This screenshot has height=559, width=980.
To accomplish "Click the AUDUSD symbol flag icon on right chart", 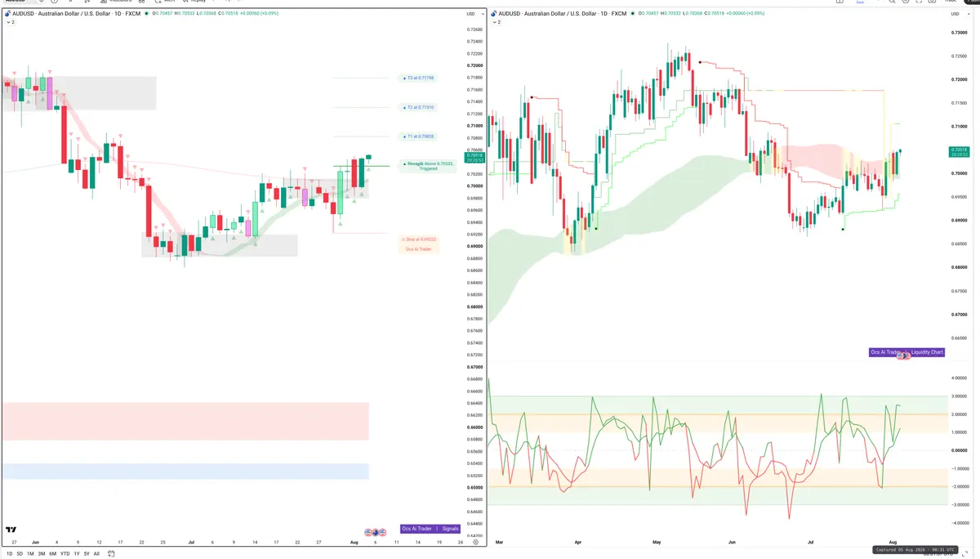I will pos(496,14).
